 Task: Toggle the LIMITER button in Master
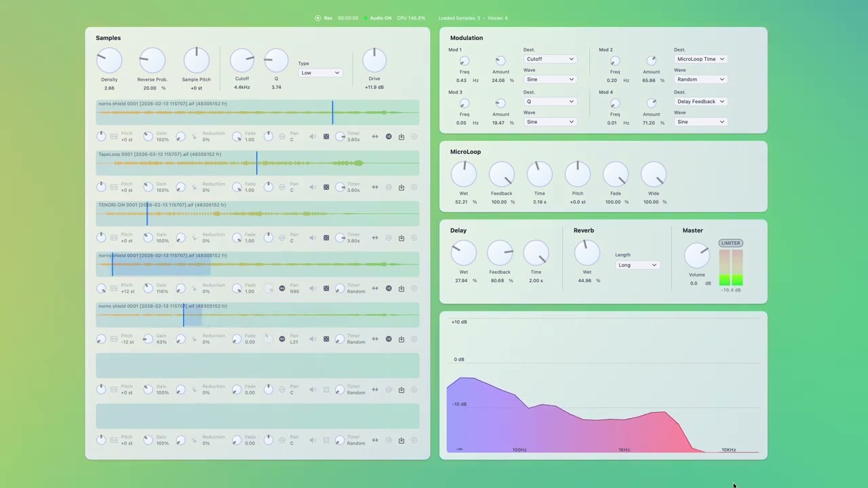tap(731, 243)
